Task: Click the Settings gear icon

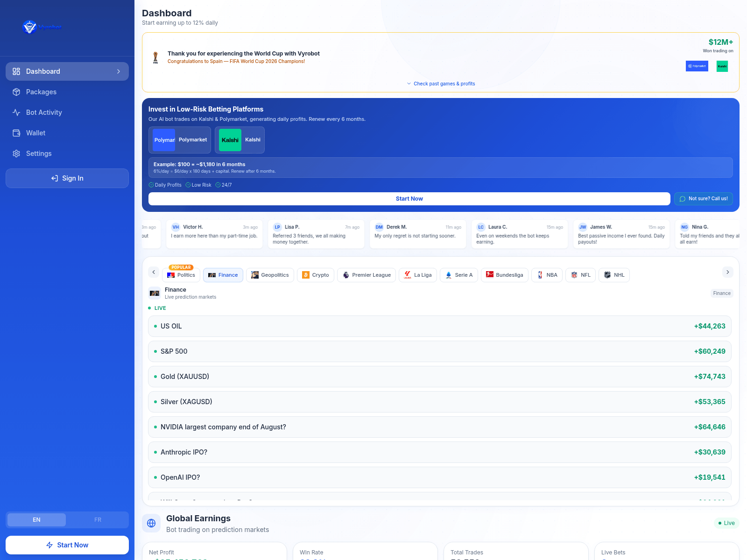Action: (x=16, y=154)
